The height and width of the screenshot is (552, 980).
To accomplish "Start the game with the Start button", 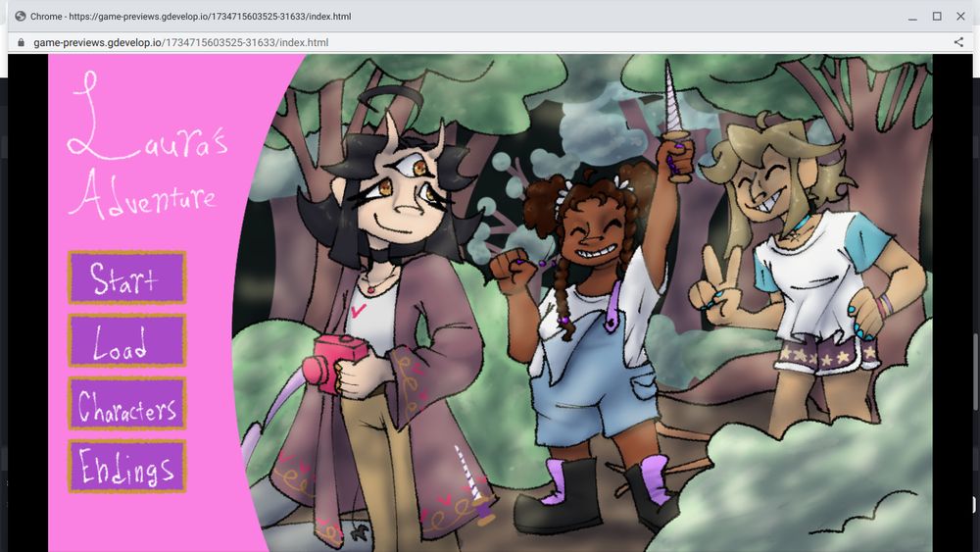I will [126, 277].
